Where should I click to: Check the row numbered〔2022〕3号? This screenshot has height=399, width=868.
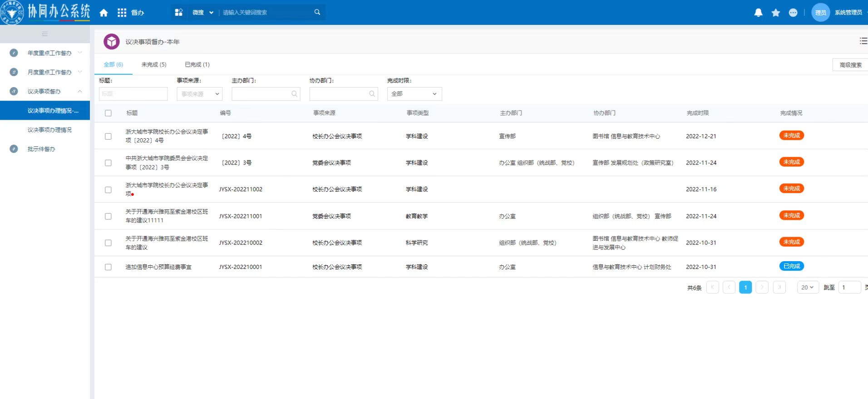108,163
